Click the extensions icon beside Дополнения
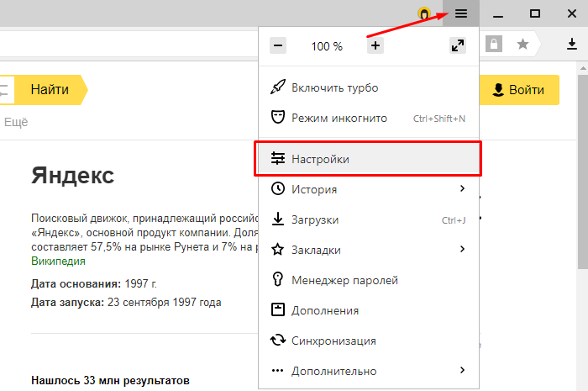This screenshot has height=391, width=588. pos(278,309)
